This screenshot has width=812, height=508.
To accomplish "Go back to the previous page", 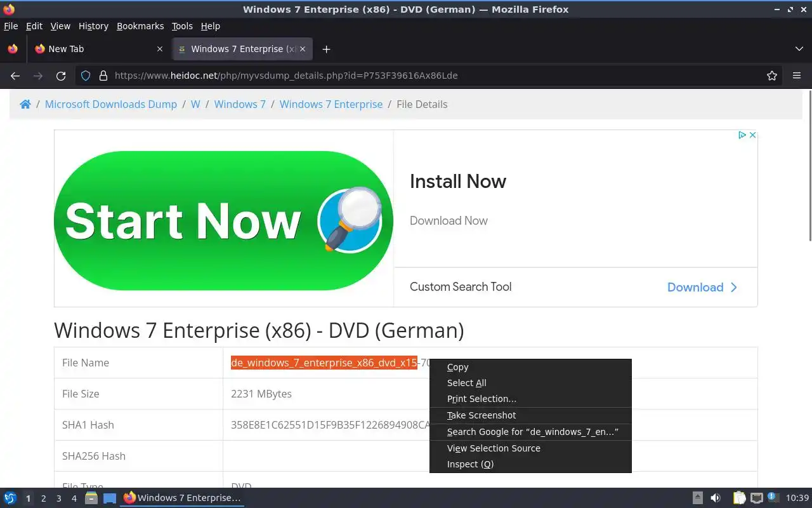I will 15,76.
